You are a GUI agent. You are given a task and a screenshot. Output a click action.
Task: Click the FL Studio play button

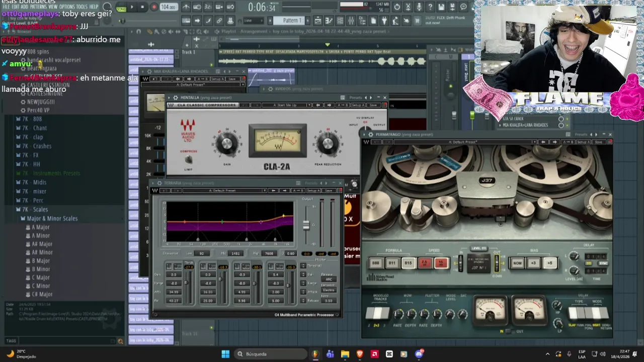tap(132, 7)
